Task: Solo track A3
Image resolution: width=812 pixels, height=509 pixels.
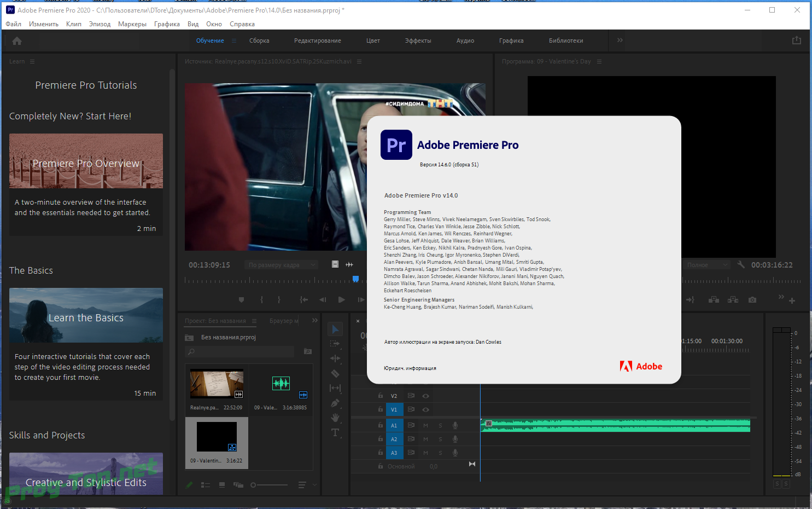Action: (440, 453)
